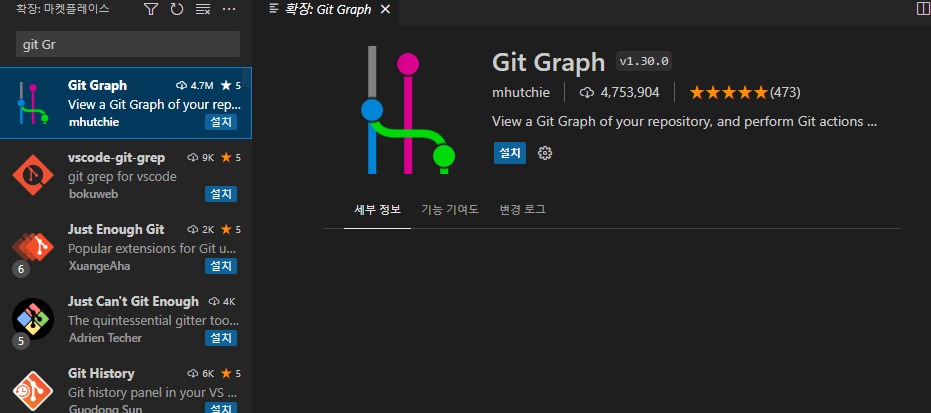Open the vscode-git-grep title

point(116,157)
